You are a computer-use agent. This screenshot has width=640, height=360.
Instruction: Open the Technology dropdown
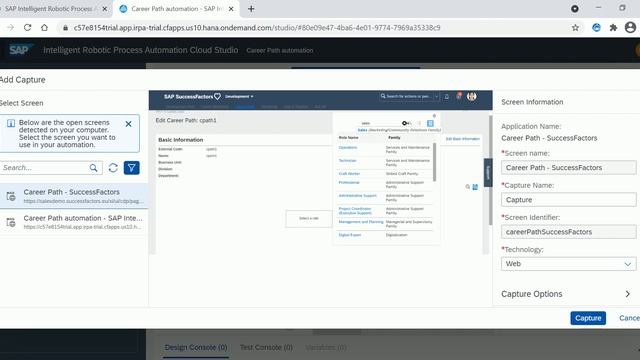pos(568,264)
